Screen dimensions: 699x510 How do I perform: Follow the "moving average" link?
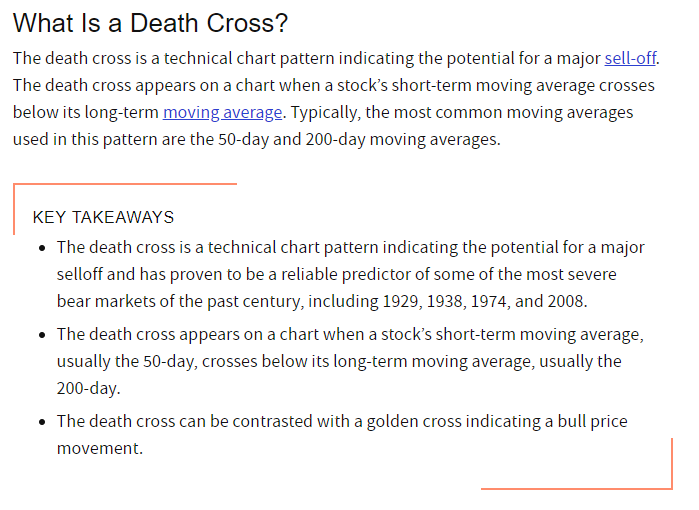(x=223, y=112)
